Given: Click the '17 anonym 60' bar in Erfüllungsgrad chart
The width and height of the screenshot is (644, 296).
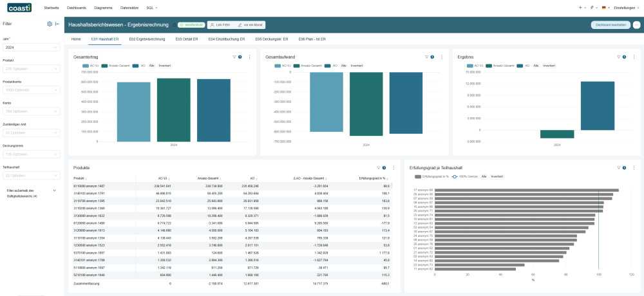Looking at the screenshot, I should click(527, 190).
